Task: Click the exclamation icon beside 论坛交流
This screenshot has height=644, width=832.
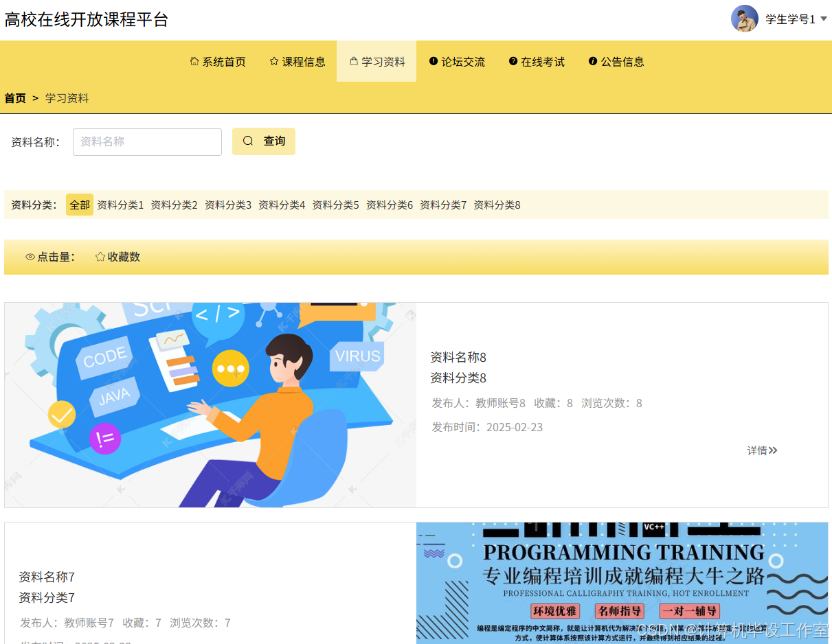Action: [x=434, y=61]
